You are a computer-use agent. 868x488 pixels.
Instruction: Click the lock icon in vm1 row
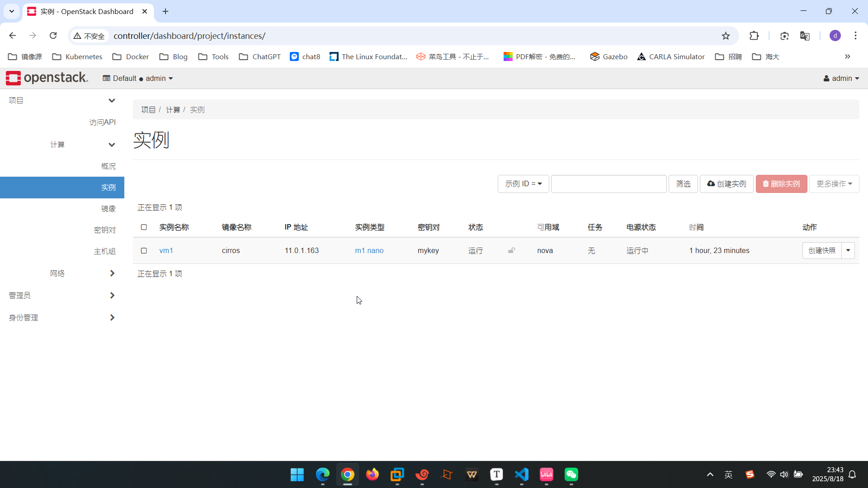coord(511,250)
